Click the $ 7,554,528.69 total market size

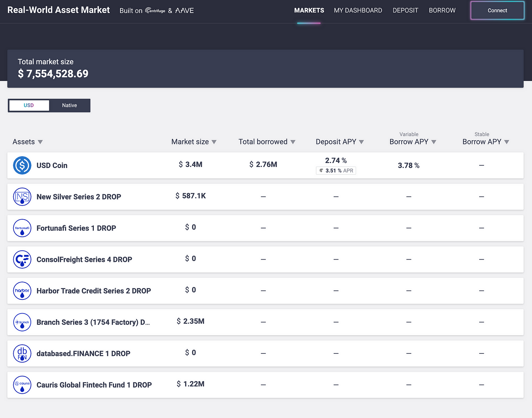tap(53, 74)
